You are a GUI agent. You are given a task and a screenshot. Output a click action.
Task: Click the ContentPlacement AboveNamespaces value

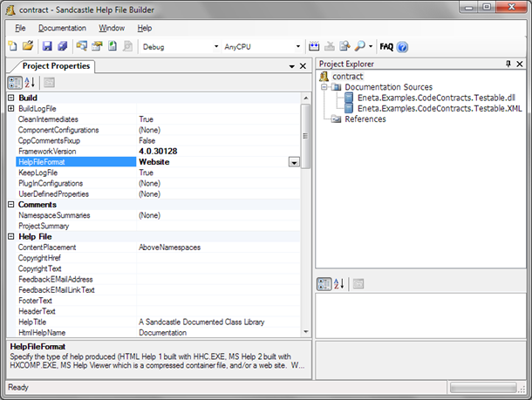click(170, 247)
